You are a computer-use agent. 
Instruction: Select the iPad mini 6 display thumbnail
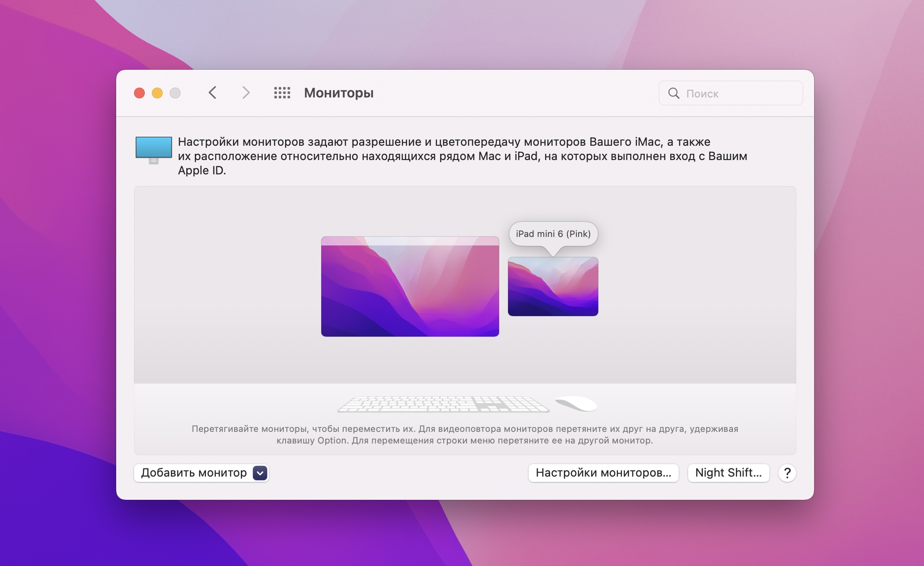pos(553,287)
